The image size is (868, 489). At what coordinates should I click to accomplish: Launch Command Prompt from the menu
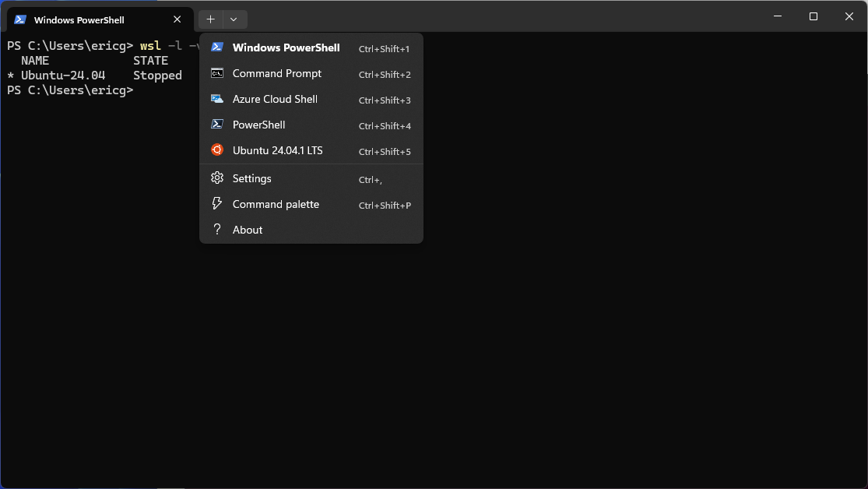point(311,74)
